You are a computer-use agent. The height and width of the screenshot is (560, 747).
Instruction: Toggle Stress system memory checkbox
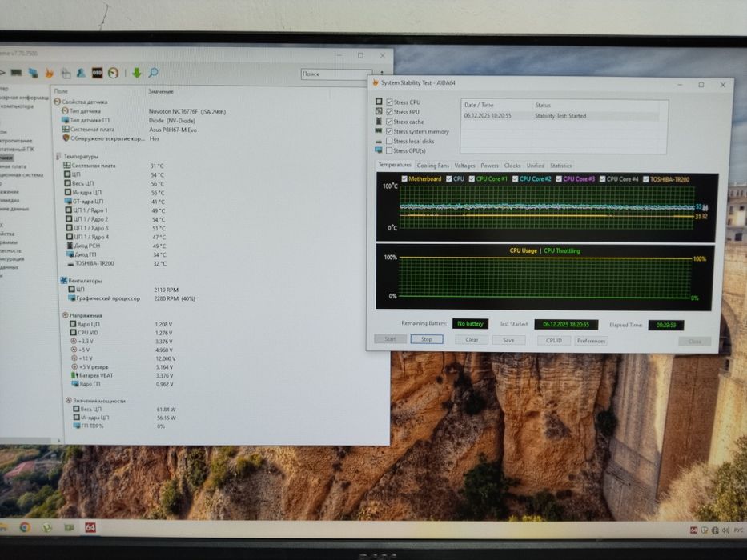coord(389,131)
